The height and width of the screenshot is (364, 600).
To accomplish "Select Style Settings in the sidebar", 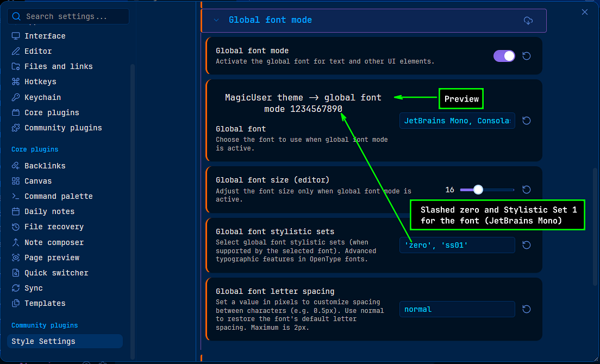I will (x=65, y=341).
